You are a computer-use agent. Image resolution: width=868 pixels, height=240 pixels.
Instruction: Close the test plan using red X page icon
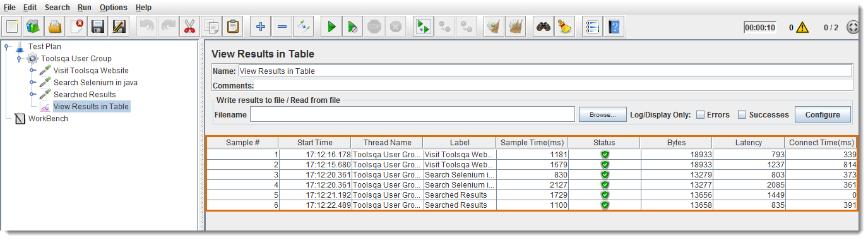pyautogui.click(x=76, y=27)
